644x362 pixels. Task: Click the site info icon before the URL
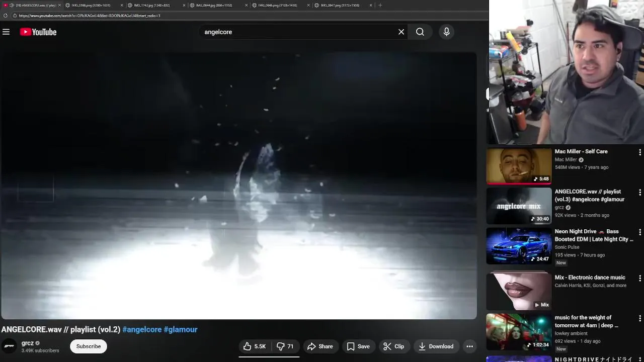(15, 16)
